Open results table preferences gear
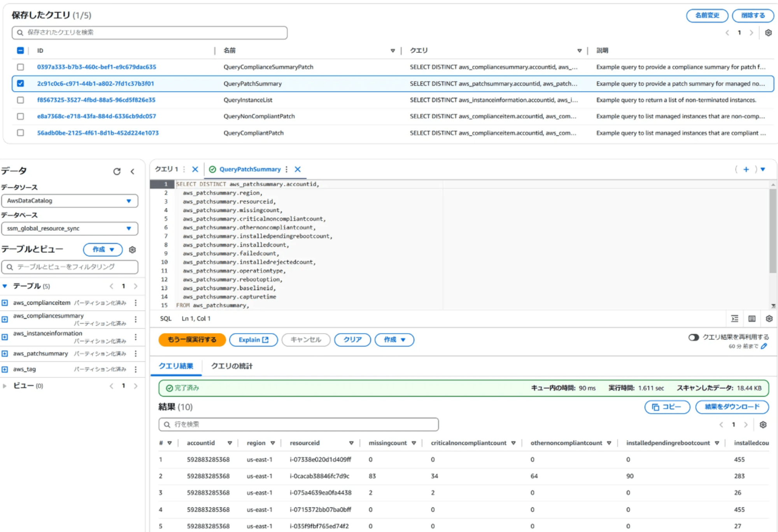Image resolution: width=778 pixels, height=532 pixels. click(763, 425)
